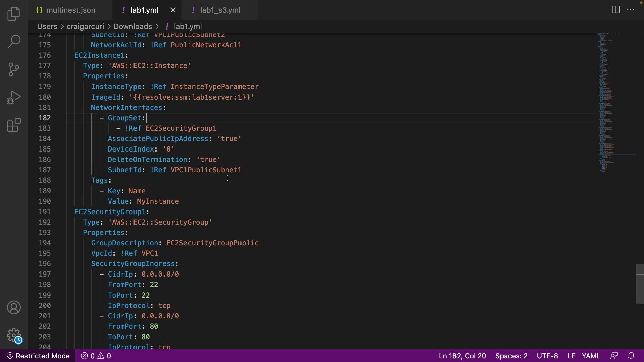The image size is (644, 362).
Task: Click the Downloads breadcrumb segment
Action: (x=132, y=26)
